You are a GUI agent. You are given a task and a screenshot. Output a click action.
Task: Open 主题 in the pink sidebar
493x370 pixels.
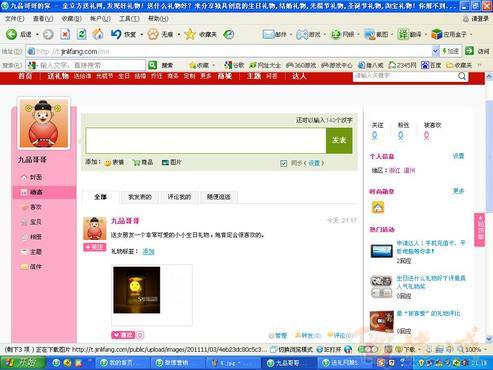click(36, 252)
